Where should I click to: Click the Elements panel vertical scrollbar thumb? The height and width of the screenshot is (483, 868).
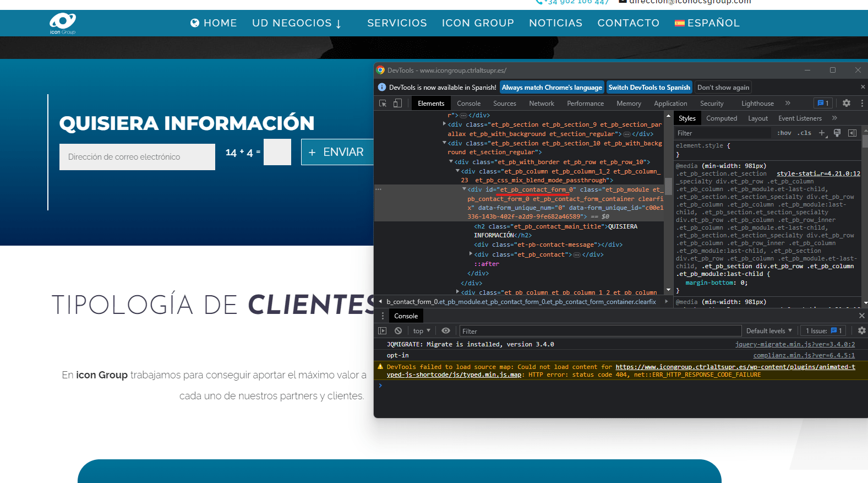[x=668, y=186]
